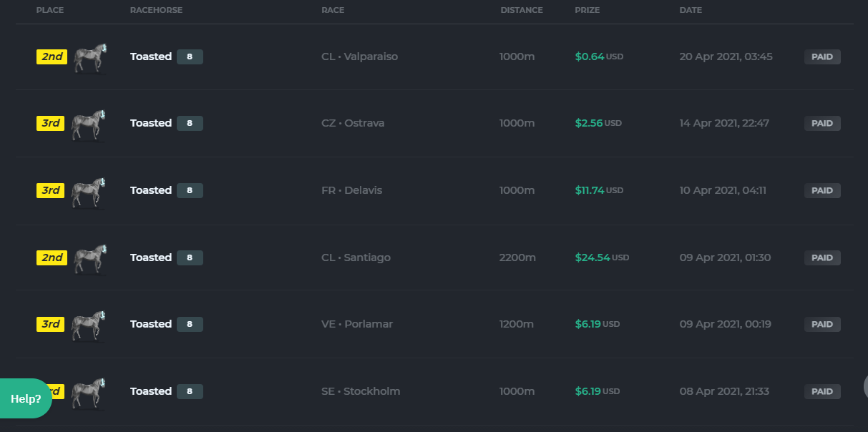Viewport: 868px width, 432px height.
Task: Click the horse icon in Valparaiso row
Action: [x=89, y=58]
